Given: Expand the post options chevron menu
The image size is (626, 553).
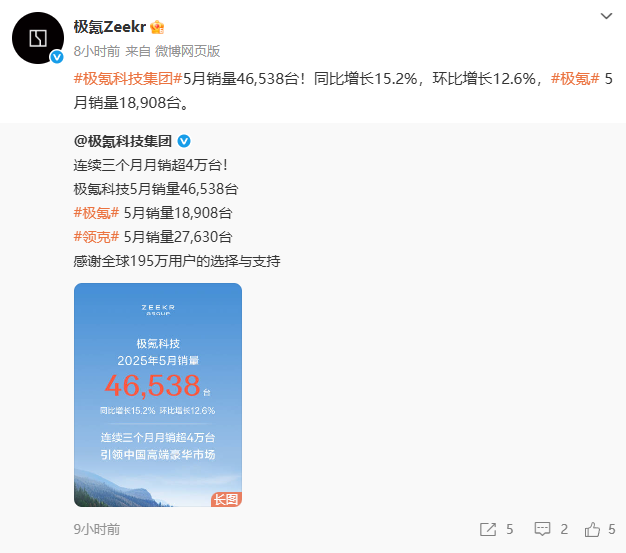Looking at the screenshot, I should click(606, 16).
